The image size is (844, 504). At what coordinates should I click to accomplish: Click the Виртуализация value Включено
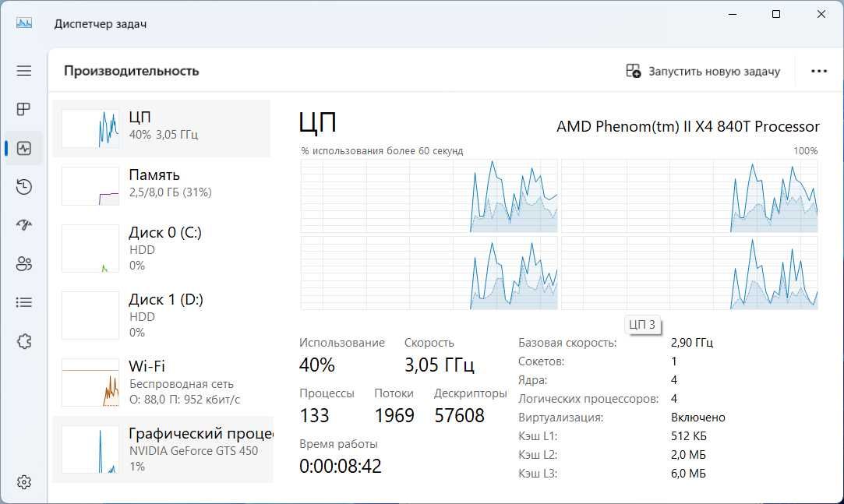pyautogui.click(x=698, y=418)
